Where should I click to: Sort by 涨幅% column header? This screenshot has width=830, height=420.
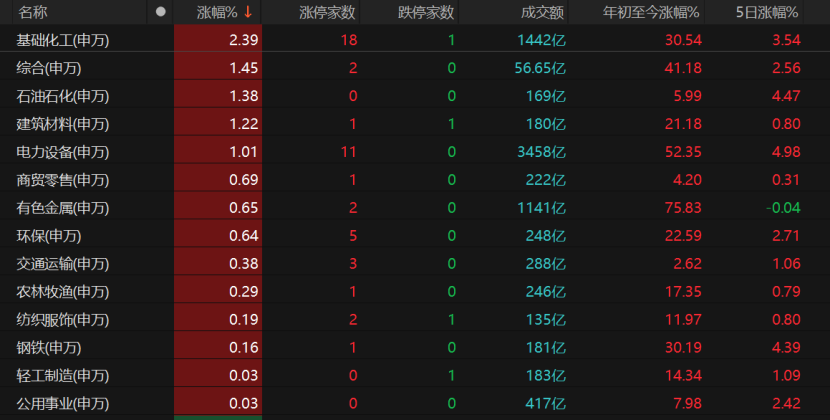coord(217,12)
